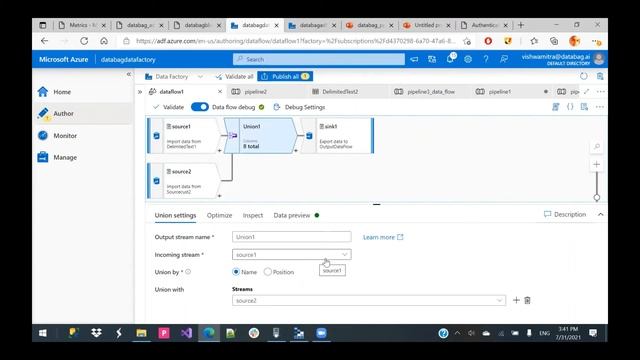Viewport: 640px width, 360px height.
Task: Click the Description button
Action: pyautogui.click(x=565, y=214)
